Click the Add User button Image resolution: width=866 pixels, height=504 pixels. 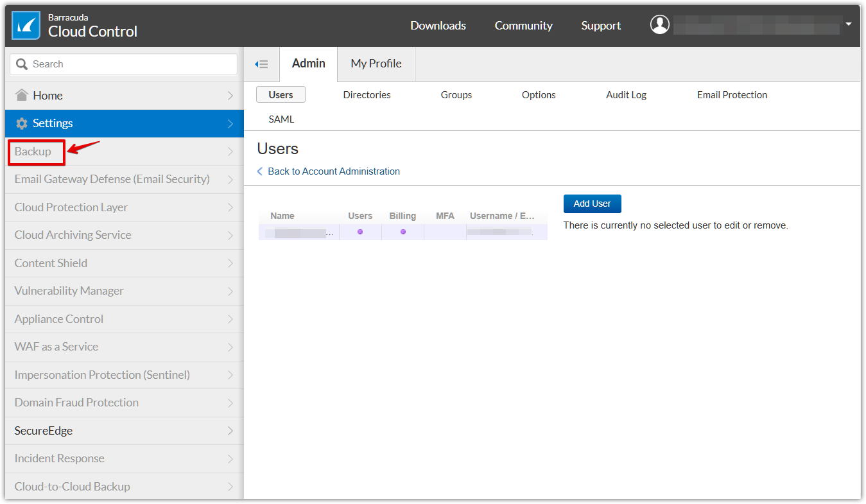click(x=593, y=204)
